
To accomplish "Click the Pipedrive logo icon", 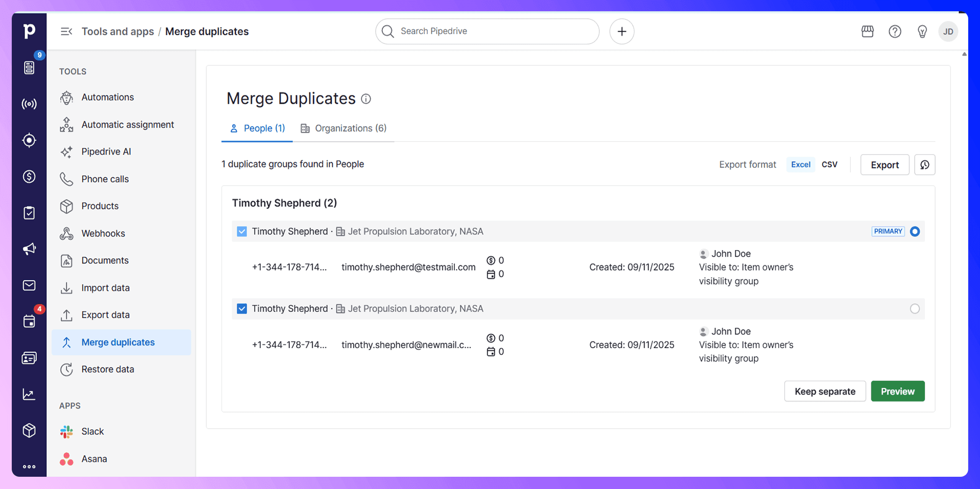I will coord(29,31).
